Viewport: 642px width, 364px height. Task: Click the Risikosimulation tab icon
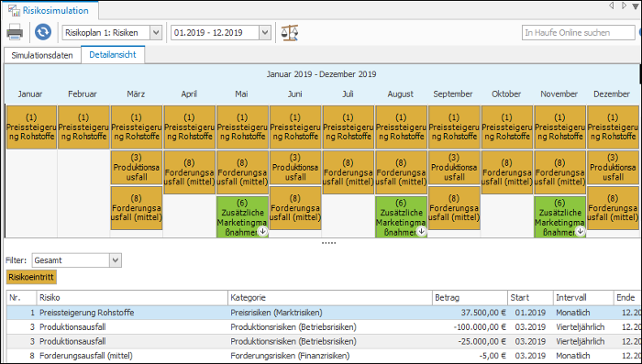15,10
